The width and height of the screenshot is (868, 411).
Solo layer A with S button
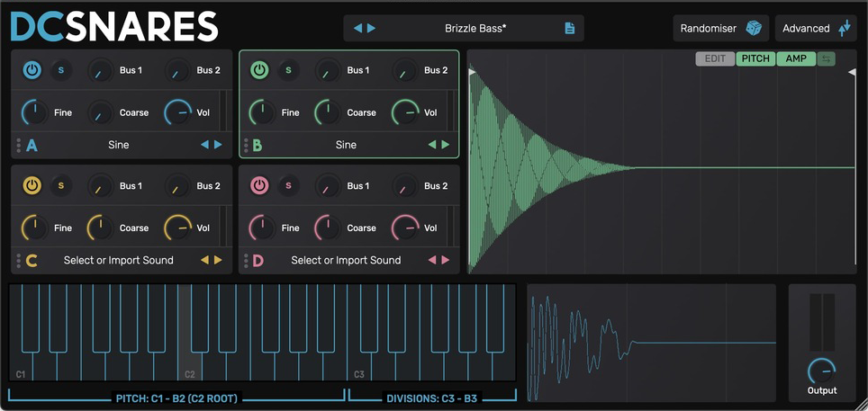(x=61, y=70)
